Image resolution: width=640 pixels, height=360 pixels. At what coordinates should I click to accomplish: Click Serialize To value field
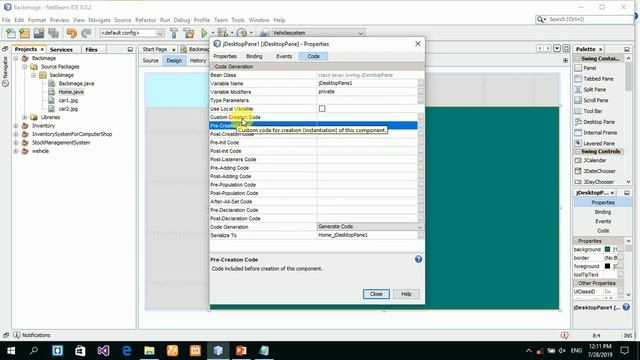(367, 235)
